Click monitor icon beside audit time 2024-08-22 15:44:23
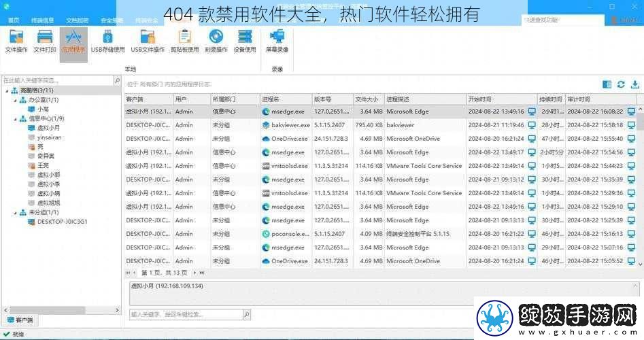 tap(631, 165)
